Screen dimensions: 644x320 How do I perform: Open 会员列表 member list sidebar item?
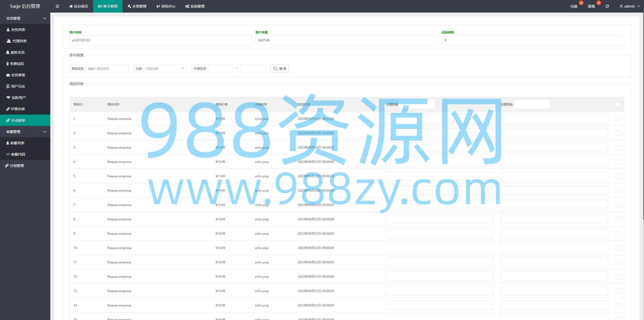[x=18, y=30]
